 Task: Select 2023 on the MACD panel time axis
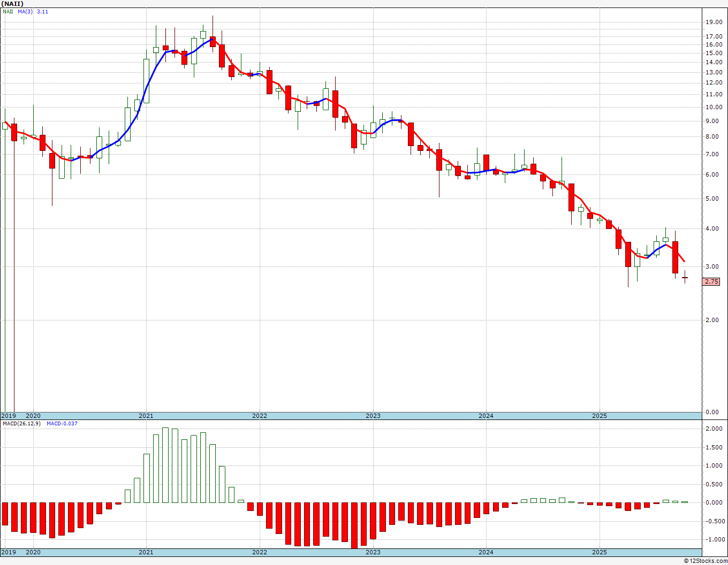coord(373,552)
